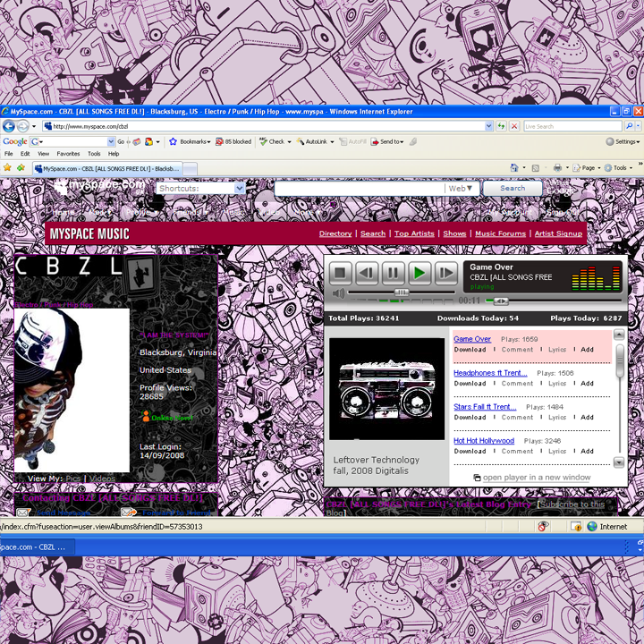
Task: Click the Home page icon in command bar
Action: coord(514,167)
